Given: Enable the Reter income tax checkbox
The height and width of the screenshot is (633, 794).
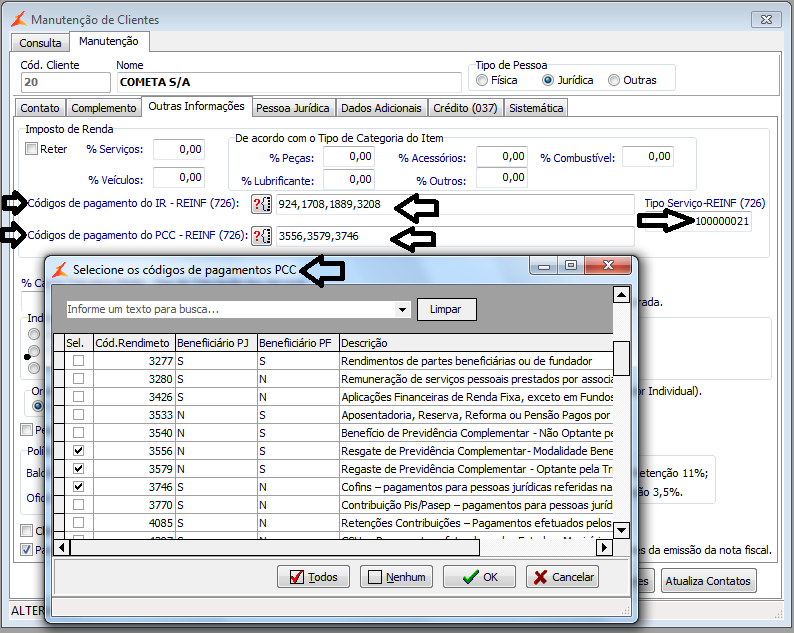Looking at the screenshot, I should pos(32,149).
